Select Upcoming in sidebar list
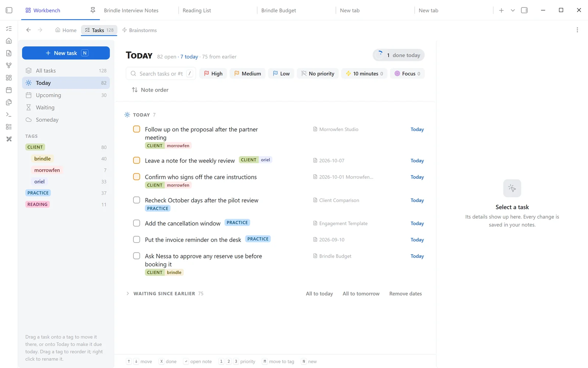Image resolution: width=588 pixels, height=368 pixels. (x=66, y=95)
